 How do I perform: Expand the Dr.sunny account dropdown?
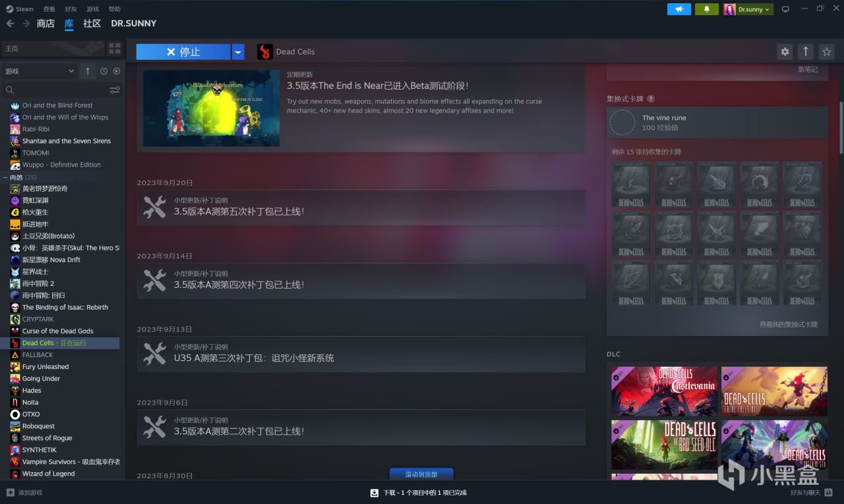(x=748, y=9)
